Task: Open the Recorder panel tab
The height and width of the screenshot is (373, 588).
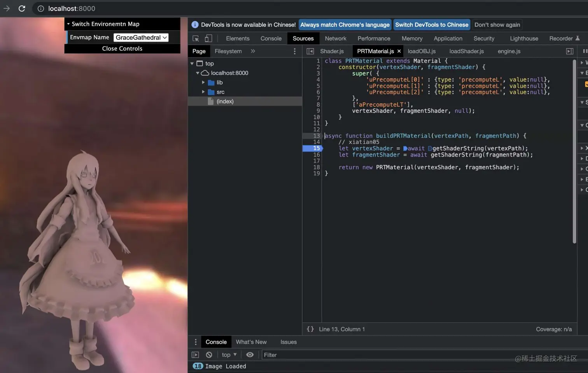Action: click(x=564, y=38)
